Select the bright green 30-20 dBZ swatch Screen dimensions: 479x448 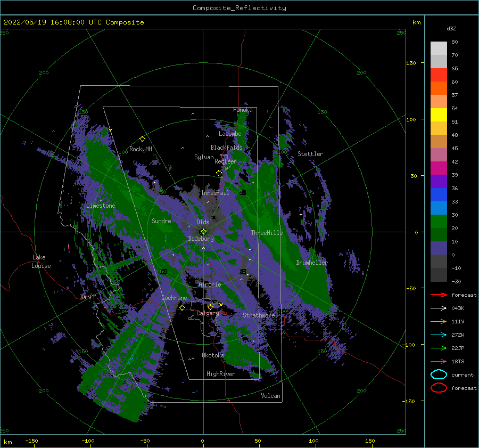439,222
